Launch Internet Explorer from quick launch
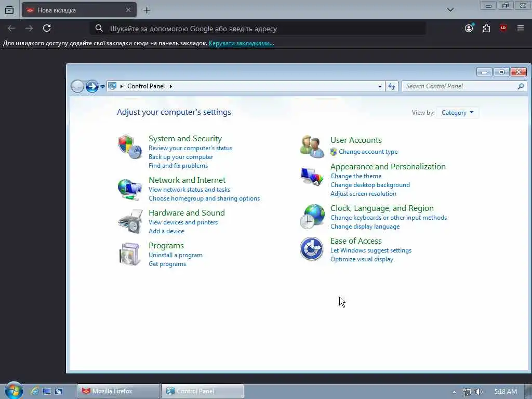 pyautogui.click(x=34, y=391)
